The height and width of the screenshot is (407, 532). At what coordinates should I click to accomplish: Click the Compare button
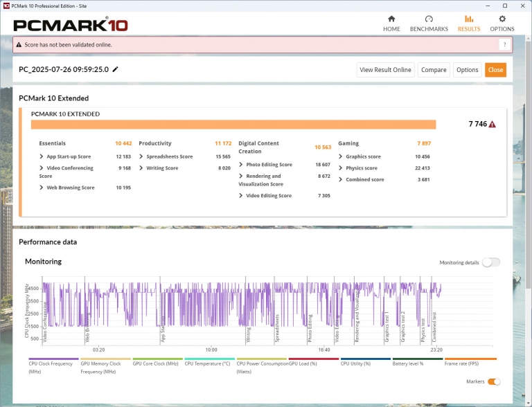pyautogui.click(x=434, y=70)
